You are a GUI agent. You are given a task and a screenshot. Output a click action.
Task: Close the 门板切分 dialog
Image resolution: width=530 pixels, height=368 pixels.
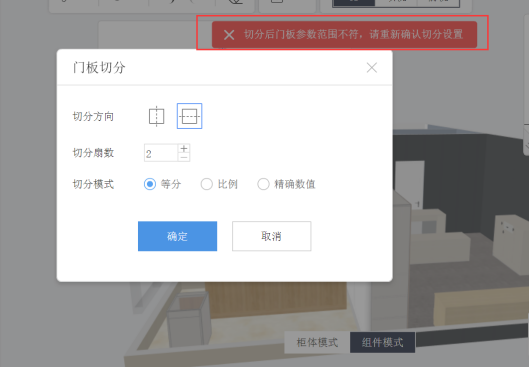(x=372, y=68)
